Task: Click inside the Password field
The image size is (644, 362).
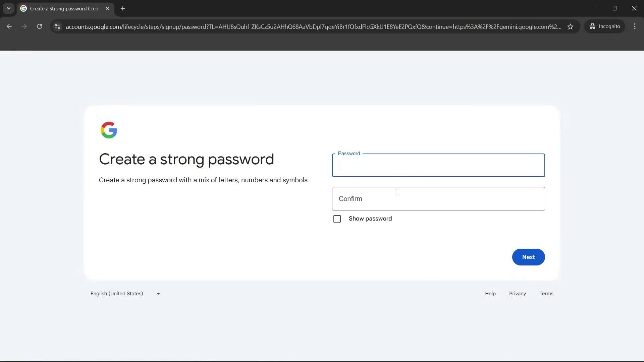Action: click(438, 165)
